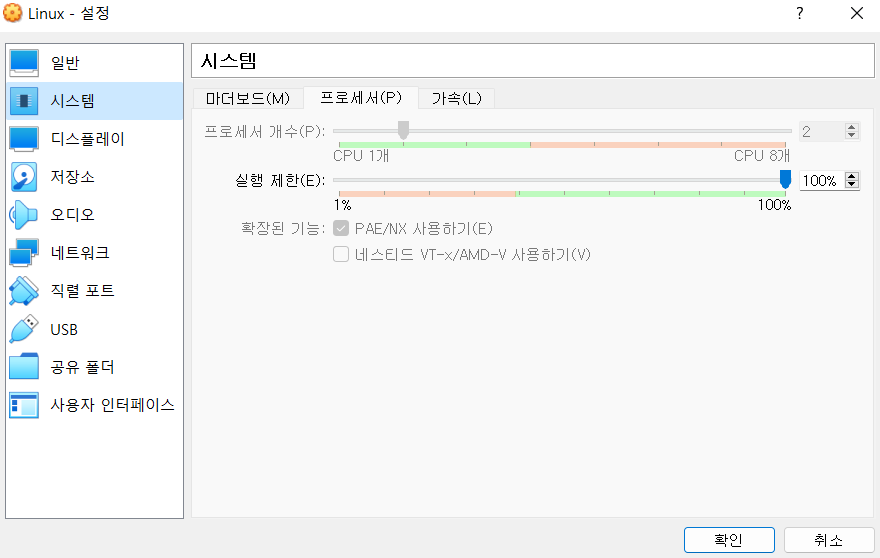Click the 일반 monitor icon in sidebar
The width and height of the screenshot is (880, 558).
[24, 63]
